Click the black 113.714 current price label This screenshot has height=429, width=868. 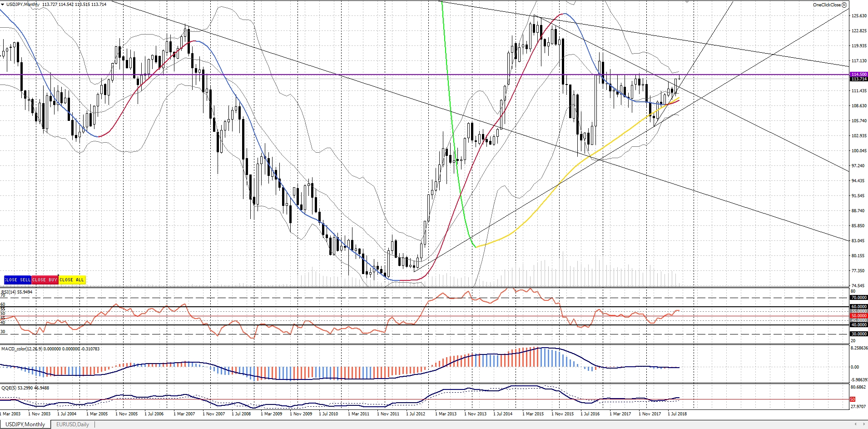coord(858,79)
